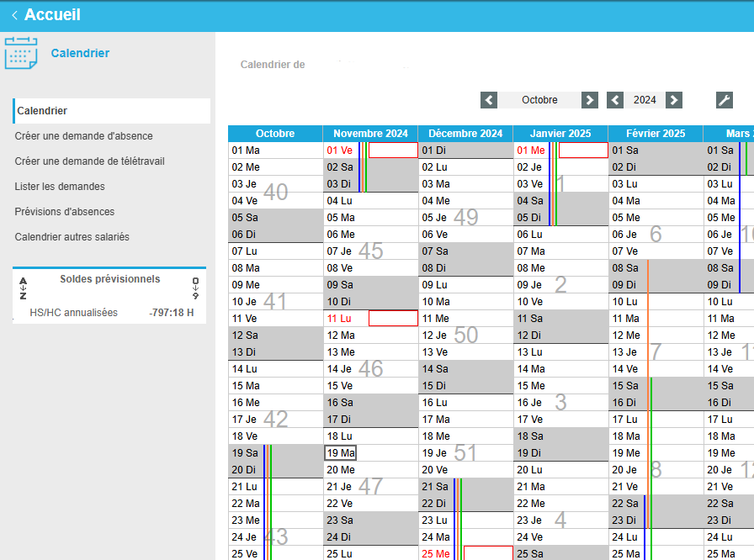Select 21 Lu in the Octobre column
Viewport: 754px width, 560px height.
(275, 487)
